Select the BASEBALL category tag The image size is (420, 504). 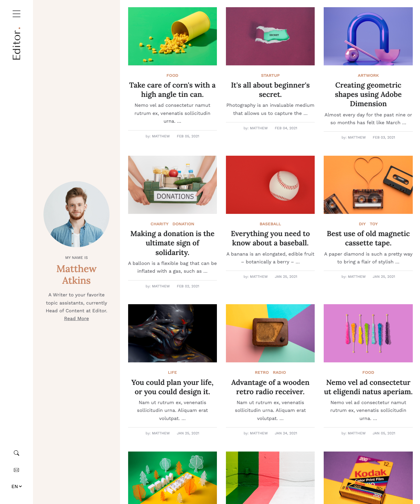pyautogui.click(x=270, y=224)
